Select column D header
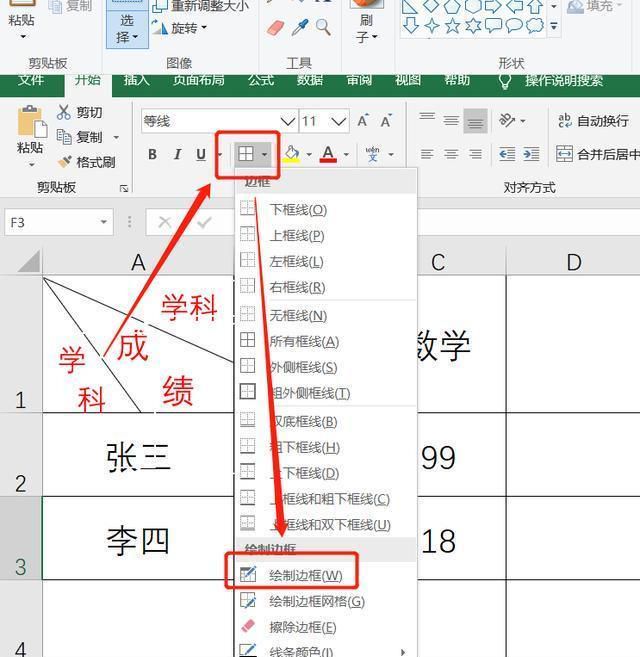Screen dimensions: 640x657 pyautogui.click(x=573, y=263)
